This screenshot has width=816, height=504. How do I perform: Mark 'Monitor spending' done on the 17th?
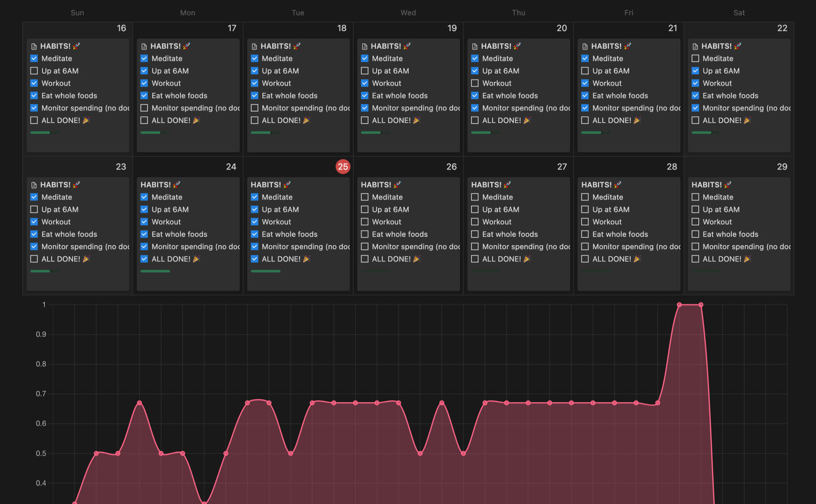tap(144, 108)
